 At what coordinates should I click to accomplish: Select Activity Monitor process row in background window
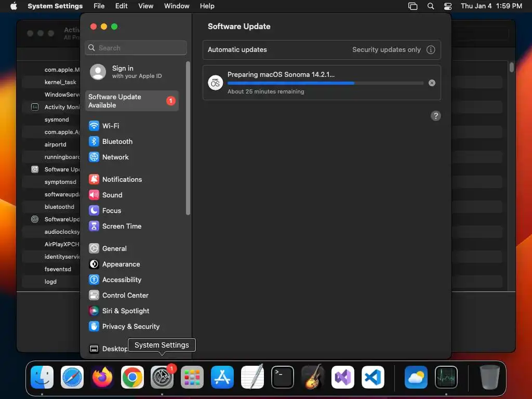point(51,107)
